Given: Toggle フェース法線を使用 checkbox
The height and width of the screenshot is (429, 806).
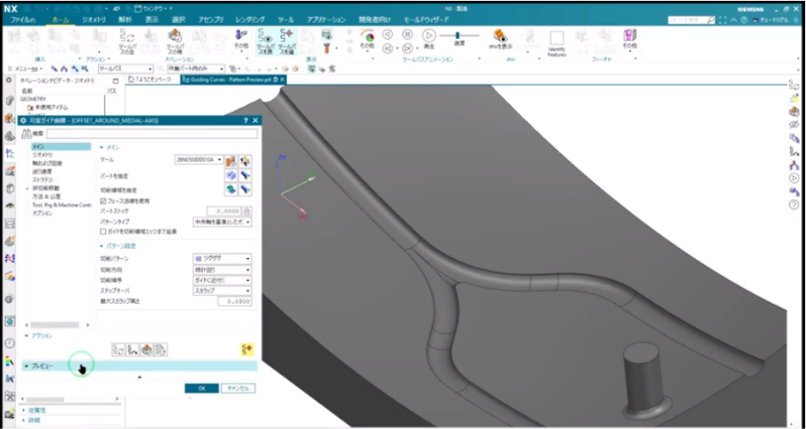Looking at the screenshot, I should 103,201.
